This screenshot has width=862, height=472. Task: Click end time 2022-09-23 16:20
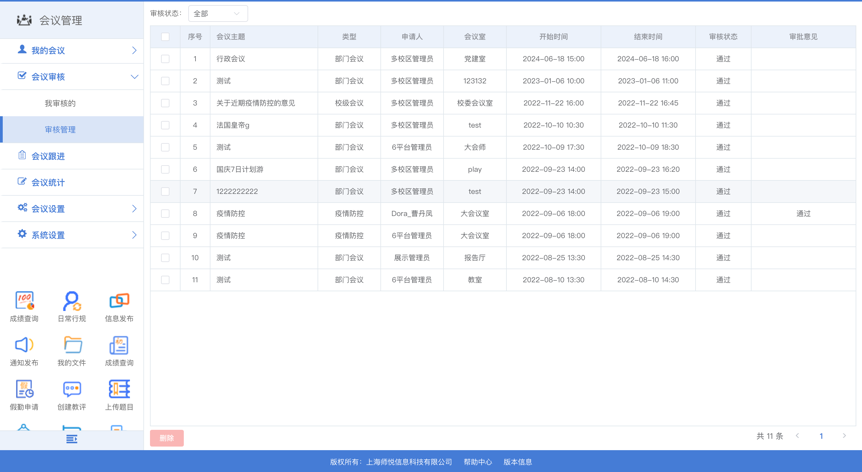pos(648,169)
